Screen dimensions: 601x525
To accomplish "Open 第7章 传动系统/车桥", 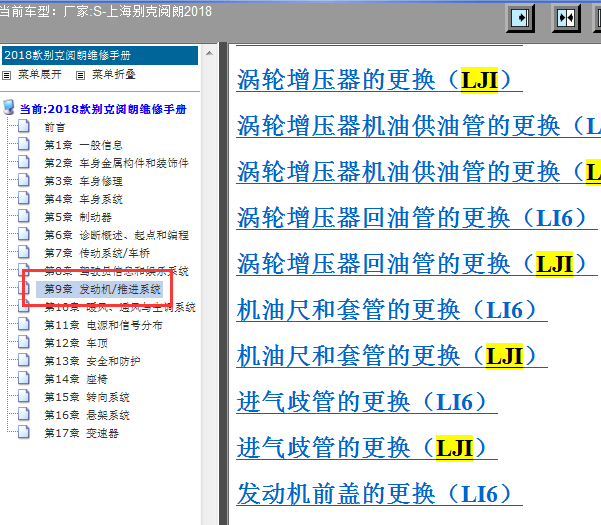I will coord(97,253).
